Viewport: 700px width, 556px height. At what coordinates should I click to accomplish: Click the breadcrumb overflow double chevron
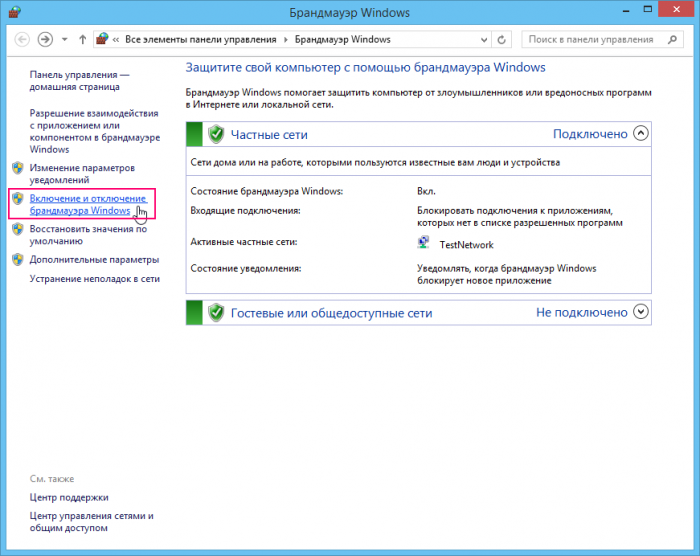click(116, 40)
